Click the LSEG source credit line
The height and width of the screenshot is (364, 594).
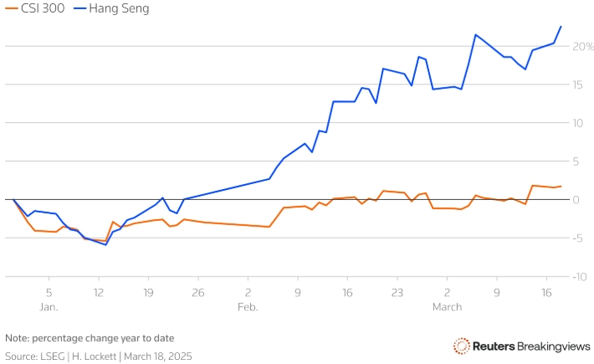tap(99, 356)
